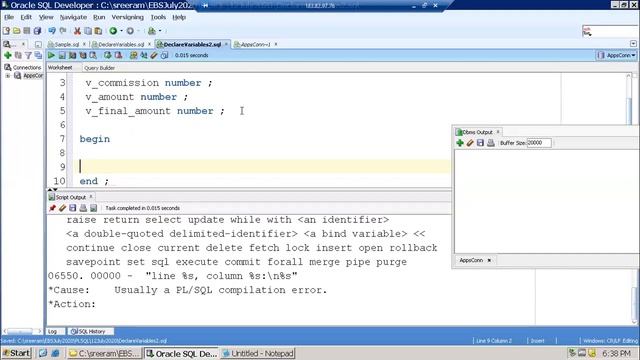Image resolution: width=640 pixels, height=360 pixels.
Task: Open the Back button history dropdown arrow
Action: click(121, 31)
